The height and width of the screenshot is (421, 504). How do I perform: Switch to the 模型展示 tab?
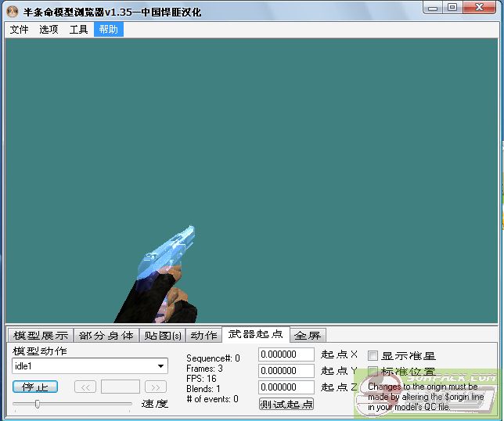[x=41, y=336]
